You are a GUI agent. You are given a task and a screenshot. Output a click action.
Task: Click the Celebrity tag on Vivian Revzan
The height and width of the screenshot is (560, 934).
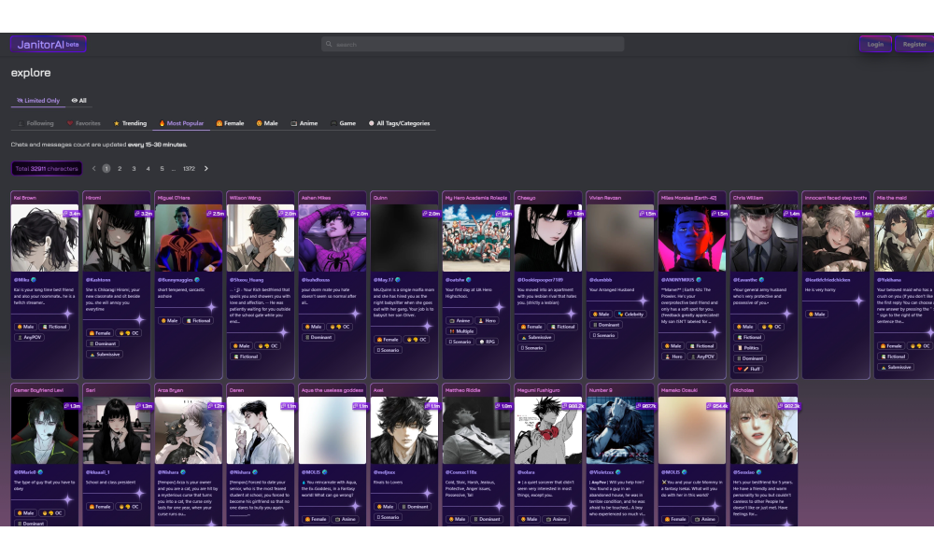(x=630, y=315)
